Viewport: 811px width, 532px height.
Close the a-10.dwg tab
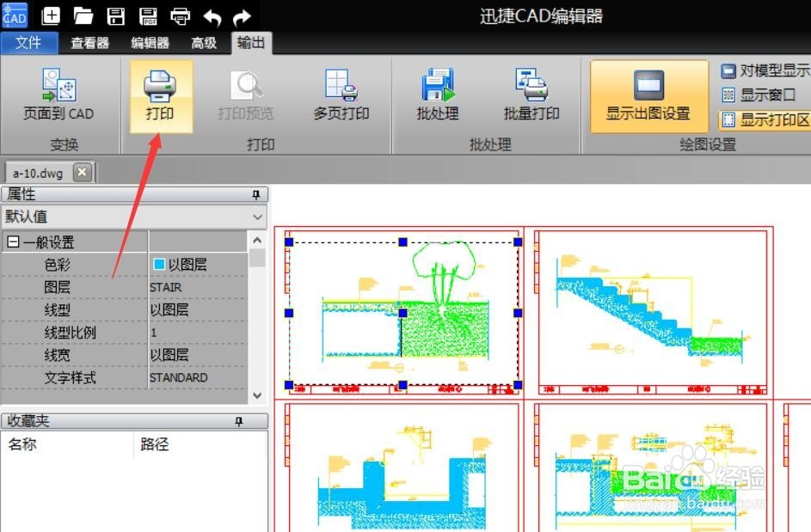83,172
